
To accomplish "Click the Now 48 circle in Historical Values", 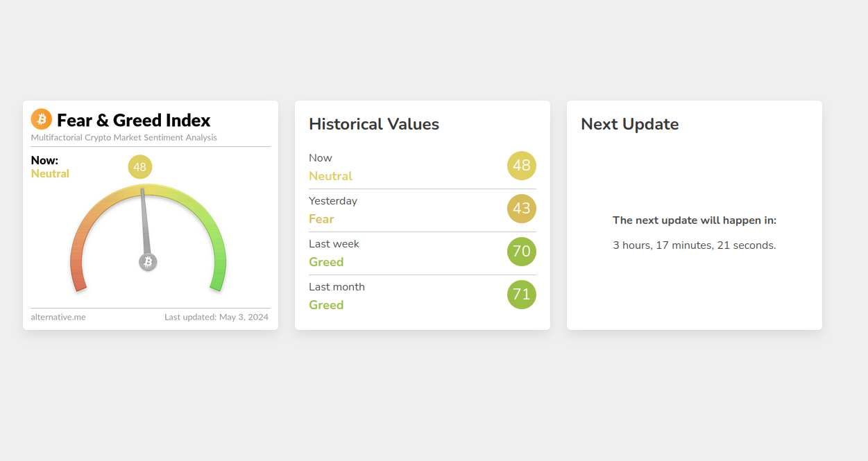I will pos(522,166).
